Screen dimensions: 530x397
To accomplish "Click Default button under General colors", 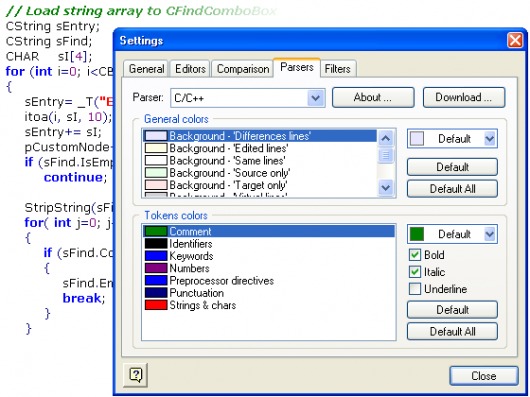I will pos(452,167).
